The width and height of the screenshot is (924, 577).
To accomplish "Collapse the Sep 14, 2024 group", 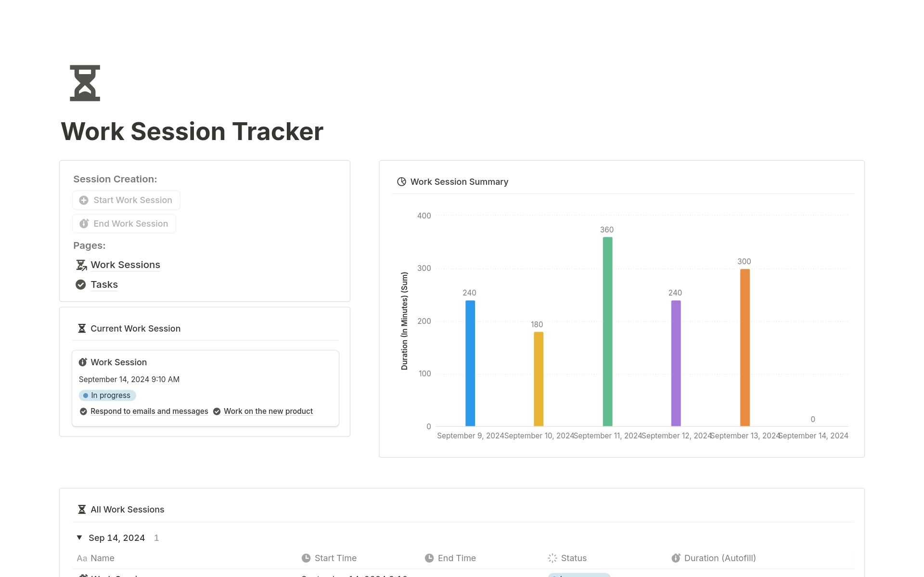I will 79,537.
